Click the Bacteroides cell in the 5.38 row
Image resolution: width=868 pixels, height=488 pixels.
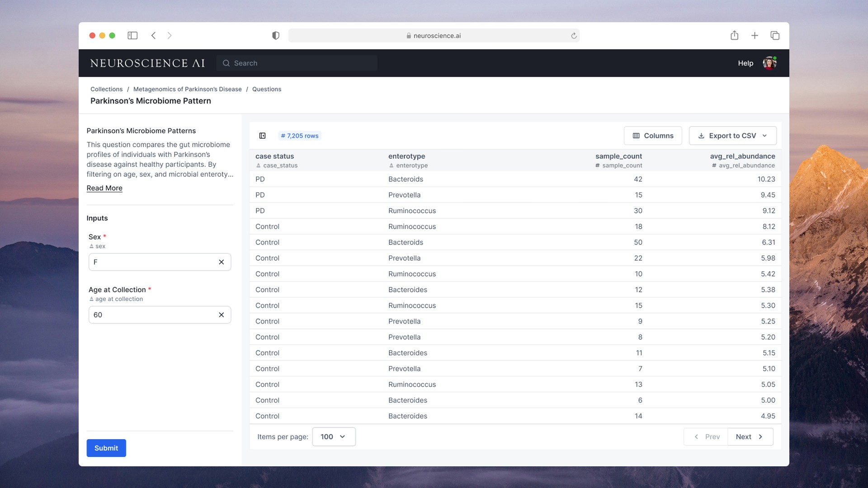coord(407,290)
